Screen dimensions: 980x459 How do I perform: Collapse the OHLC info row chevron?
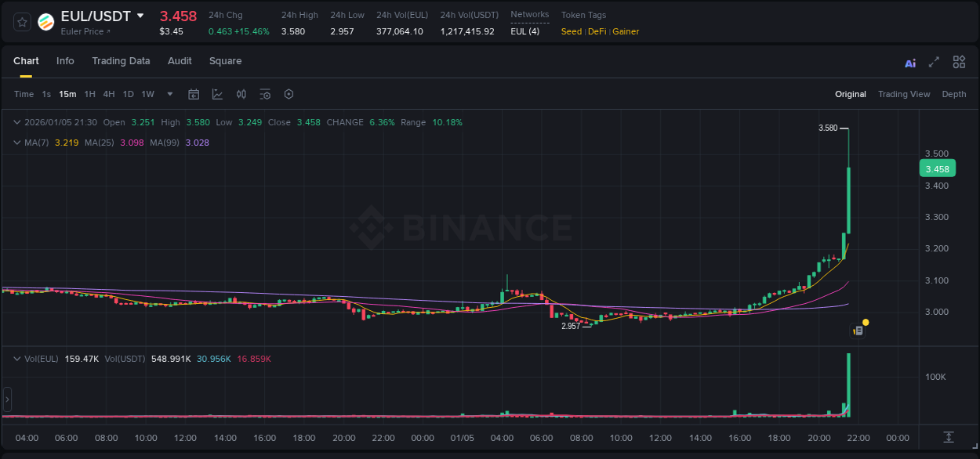point(16,122)
